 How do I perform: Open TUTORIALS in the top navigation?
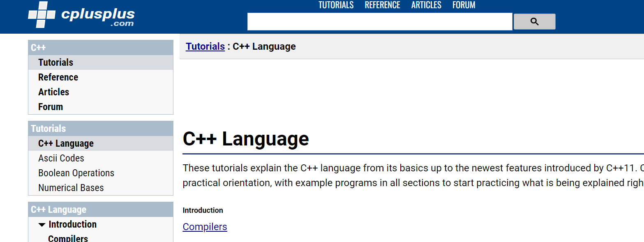click(336, 5)
